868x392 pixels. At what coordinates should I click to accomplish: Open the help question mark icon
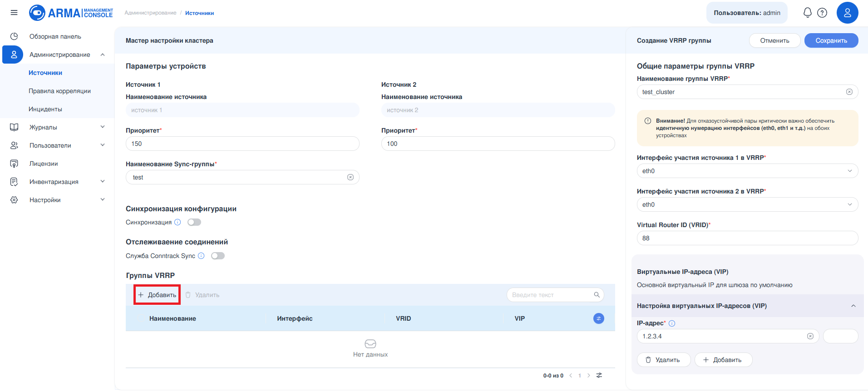pos(822,13)
